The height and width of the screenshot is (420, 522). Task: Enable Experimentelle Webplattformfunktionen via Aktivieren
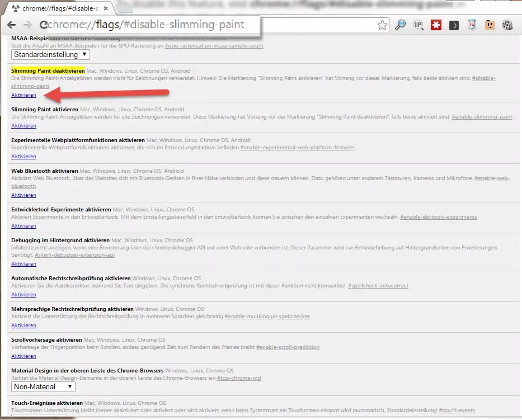pyautogui.click(x=23, y=157)
